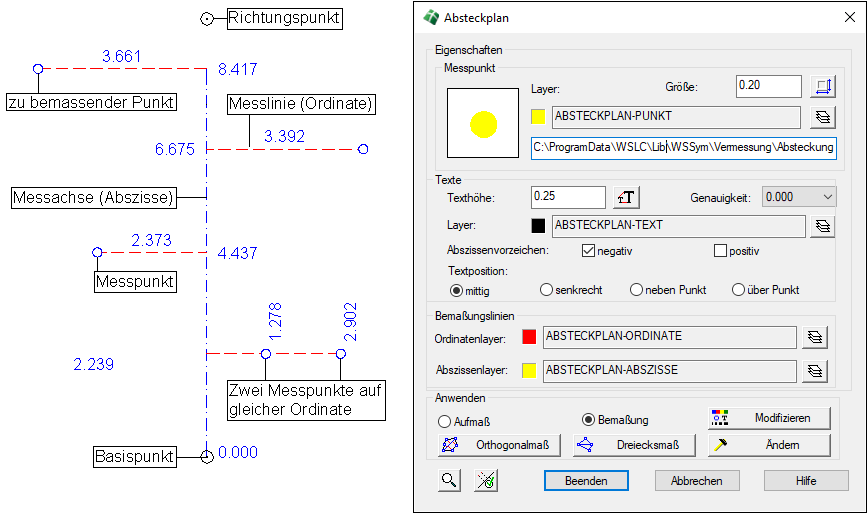Select the senkrecht text position

546,290
